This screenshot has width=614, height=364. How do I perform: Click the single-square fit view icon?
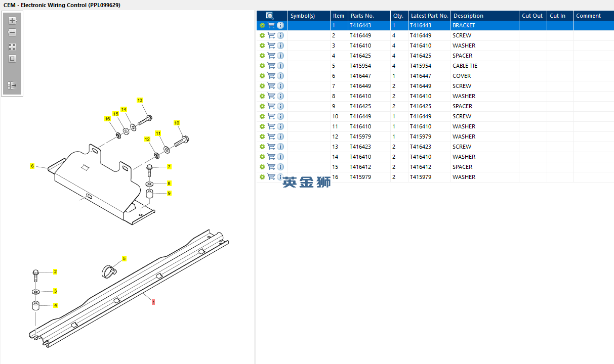[12, 59]
